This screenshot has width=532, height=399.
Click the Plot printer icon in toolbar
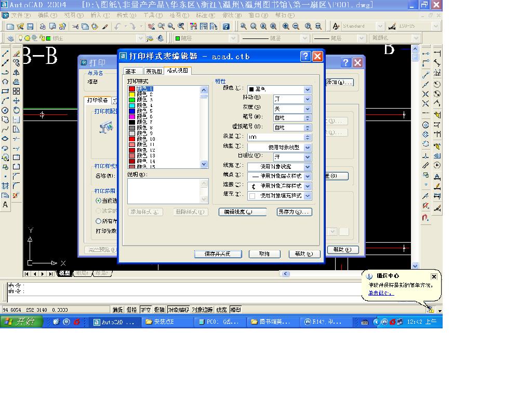click(43, 26)
